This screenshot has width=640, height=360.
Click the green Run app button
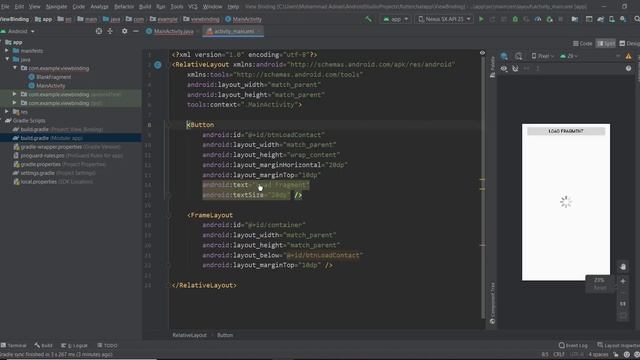481,19
